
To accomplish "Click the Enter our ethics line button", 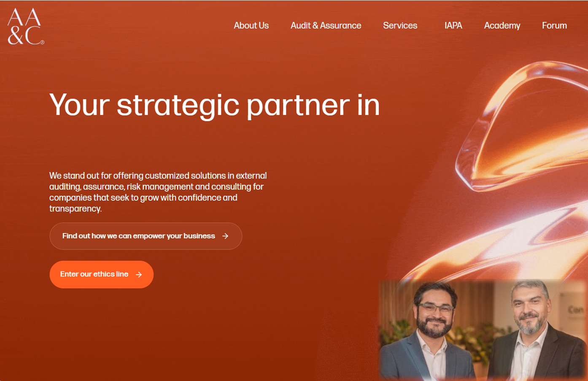I will (101, 274).
